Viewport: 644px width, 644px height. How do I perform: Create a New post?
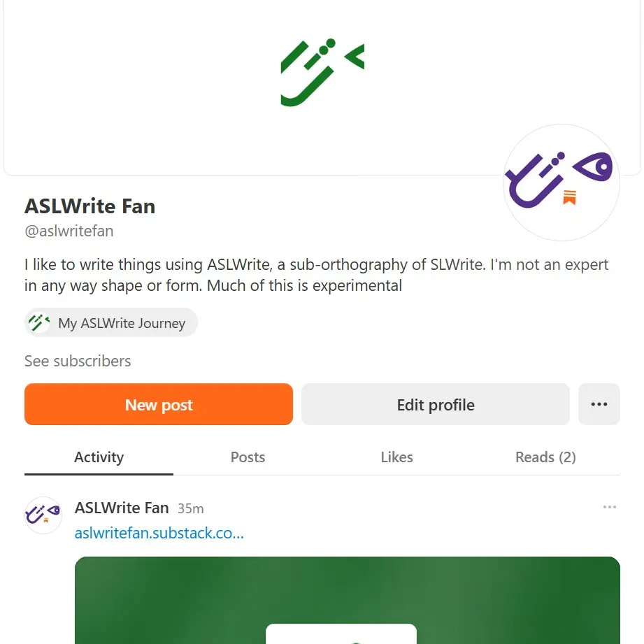(158, 404)
